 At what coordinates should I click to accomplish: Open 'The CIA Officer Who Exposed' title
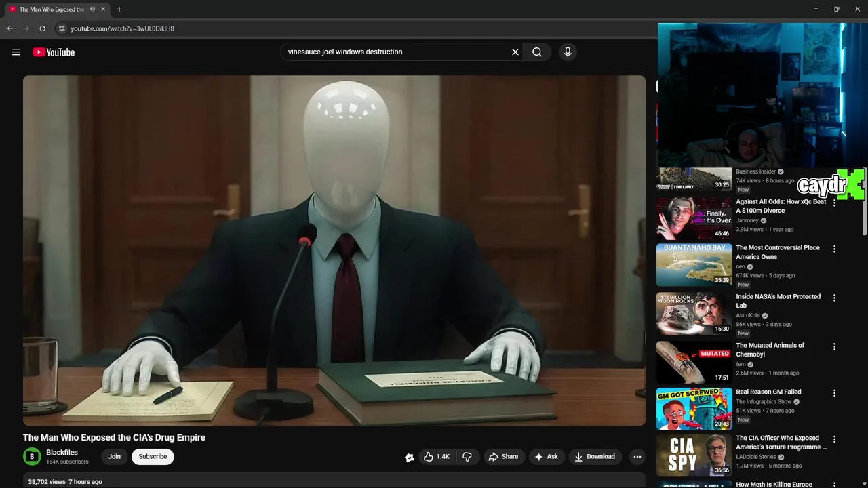[781, 443]
